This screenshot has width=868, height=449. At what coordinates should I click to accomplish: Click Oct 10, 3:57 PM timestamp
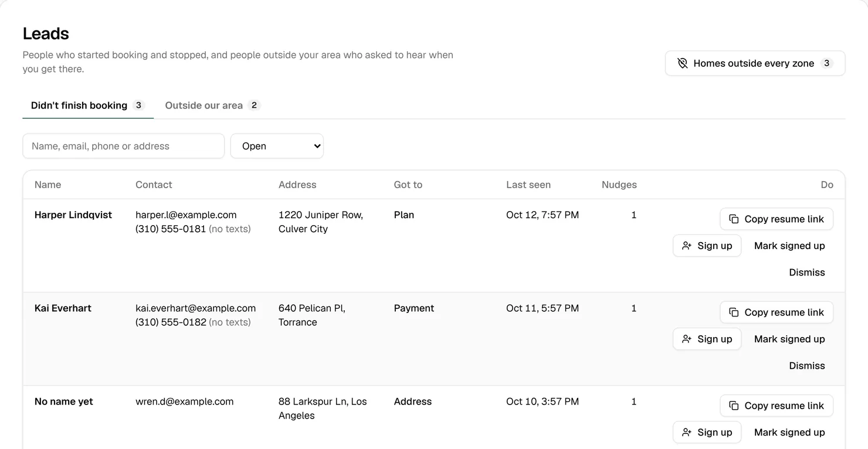tap(542, 402)
